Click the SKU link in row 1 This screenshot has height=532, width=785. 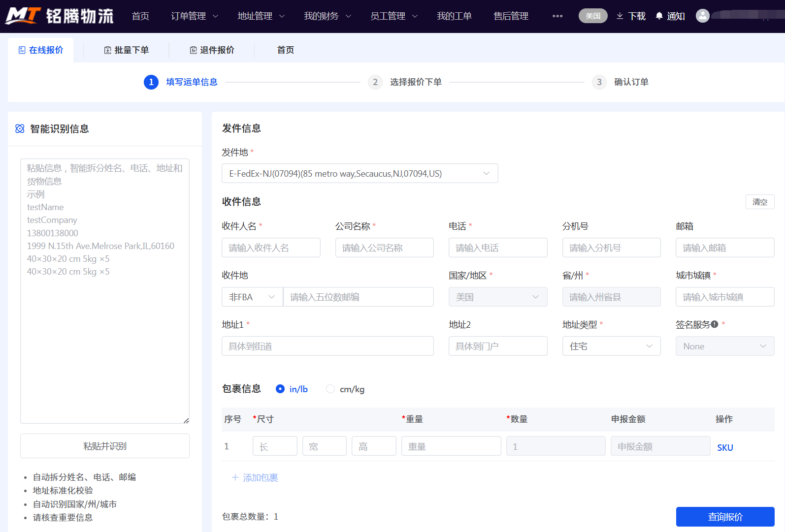725,447
